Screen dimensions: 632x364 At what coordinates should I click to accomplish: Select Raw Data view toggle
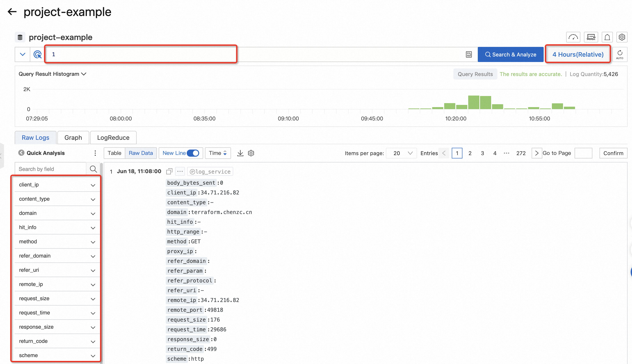pyautogui.click(x=140, y=153)
